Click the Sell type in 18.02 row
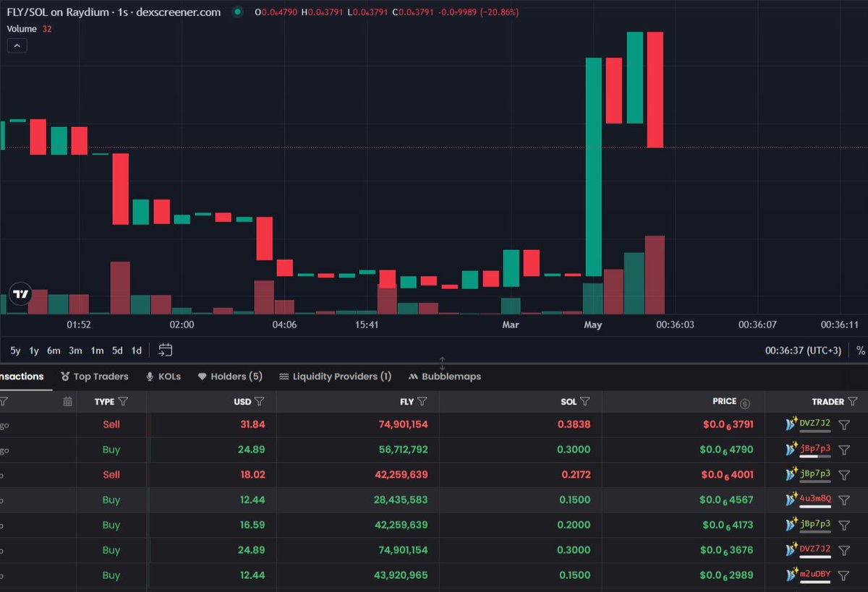 (111, 474)
